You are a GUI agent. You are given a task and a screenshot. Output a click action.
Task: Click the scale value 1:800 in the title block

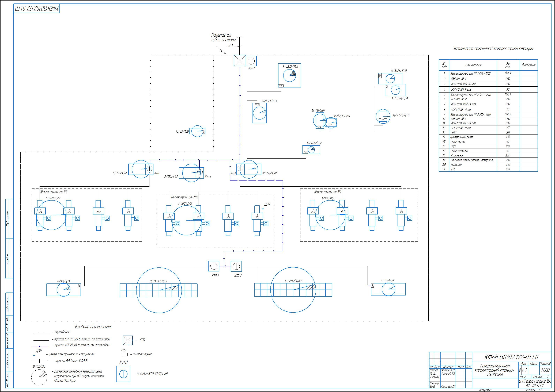(545, 370)
